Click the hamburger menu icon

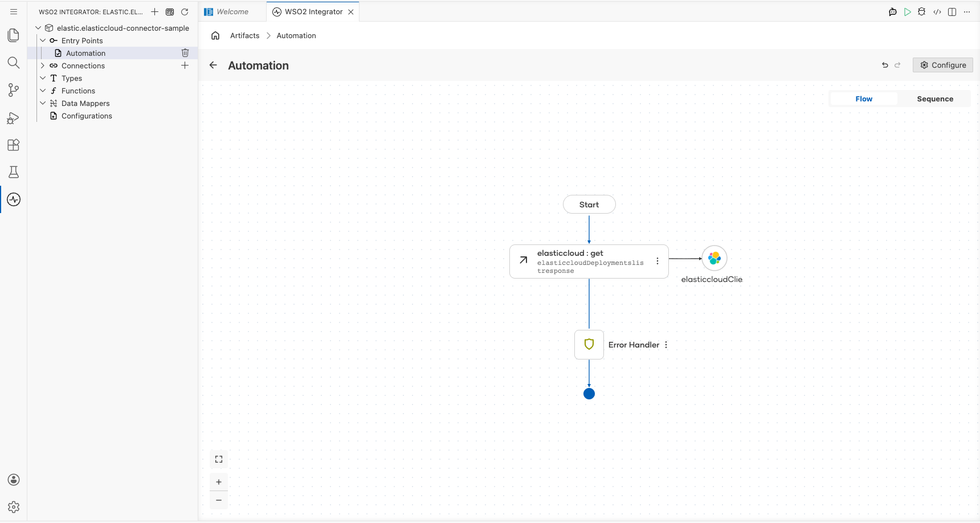tap(14, 11)
